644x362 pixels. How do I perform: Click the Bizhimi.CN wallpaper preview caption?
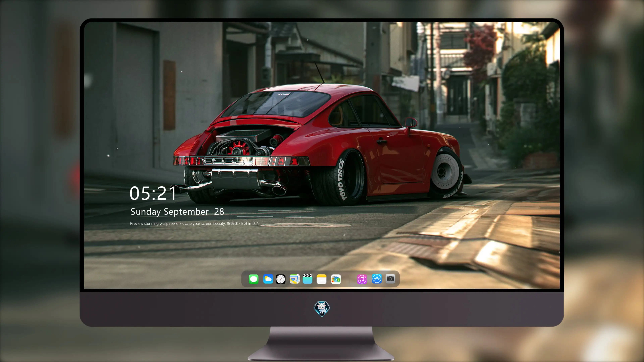[x=195, y=223]
